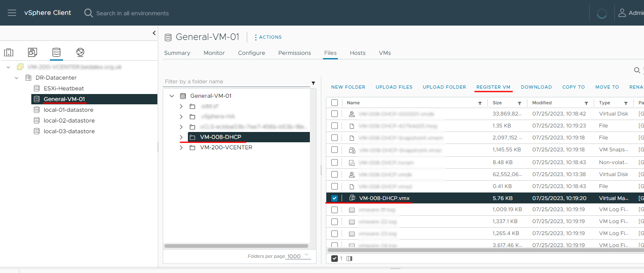This screenshot has height=273, width=644.
Task: Expand the .vSphere-HA folder node
Action: pyautogui.click(x=181, y=116)
